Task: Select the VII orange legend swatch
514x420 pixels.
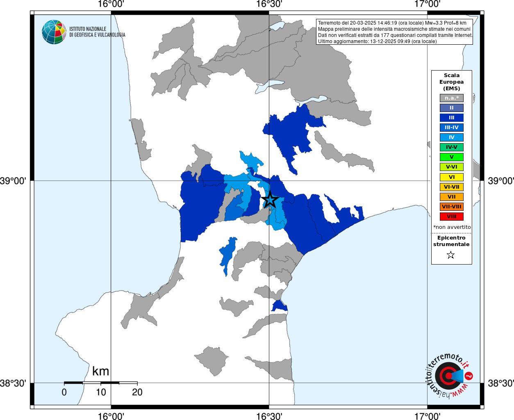Action: (452, 197)
